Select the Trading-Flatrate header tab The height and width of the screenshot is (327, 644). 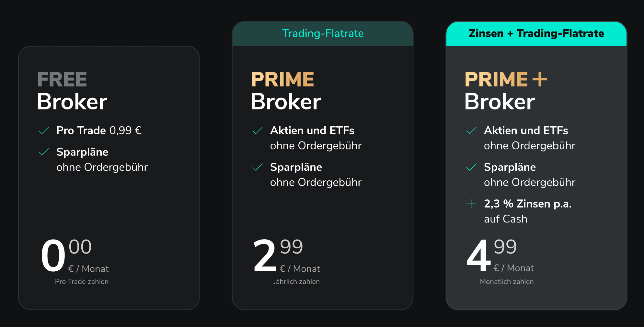[323, 33]
